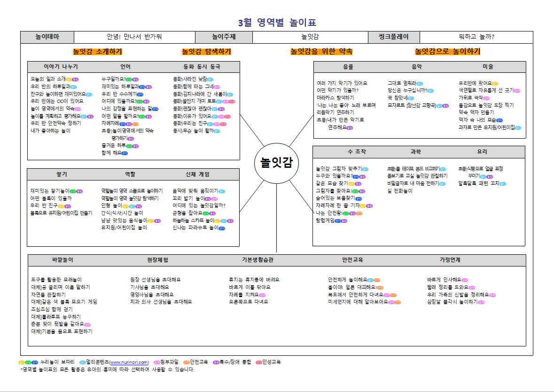Viewport: 554px width, 392px height.
Task: Select the activity '놀잇감 그림자 맞추기'
Action: click(x=339, y=169)
